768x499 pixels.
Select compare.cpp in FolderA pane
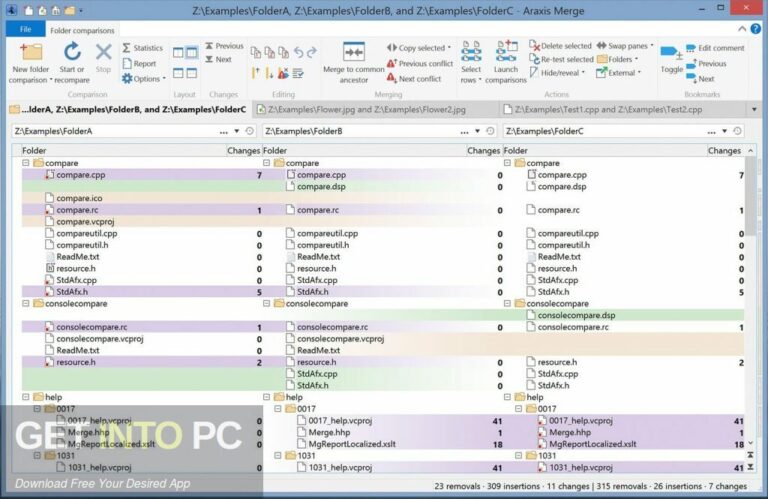pos(80,175)
